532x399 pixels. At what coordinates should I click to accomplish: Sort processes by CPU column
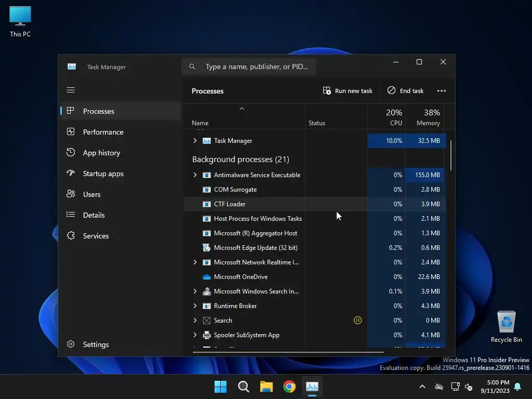coord(387,117)
